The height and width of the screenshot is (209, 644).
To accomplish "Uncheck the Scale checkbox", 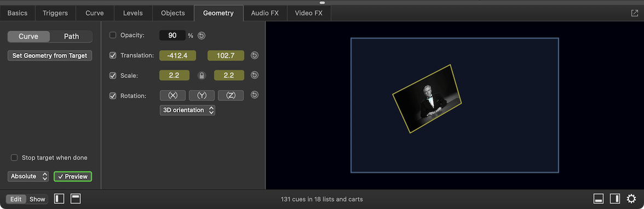I will tap(113, 76).
